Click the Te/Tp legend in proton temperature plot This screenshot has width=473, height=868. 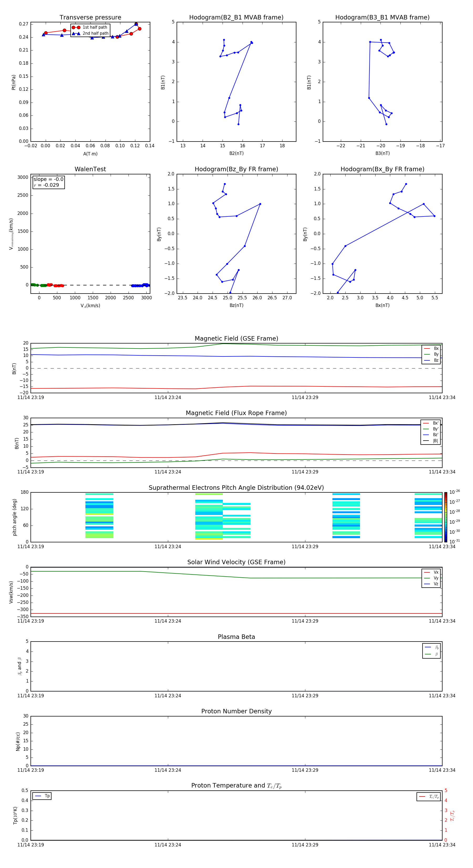point(429,797)
